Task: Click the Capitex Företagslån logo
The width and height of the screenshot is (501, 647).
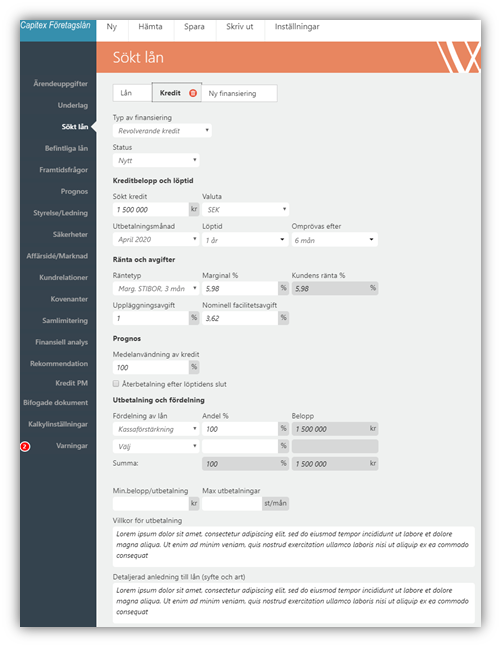Action: tap(55, 26)
